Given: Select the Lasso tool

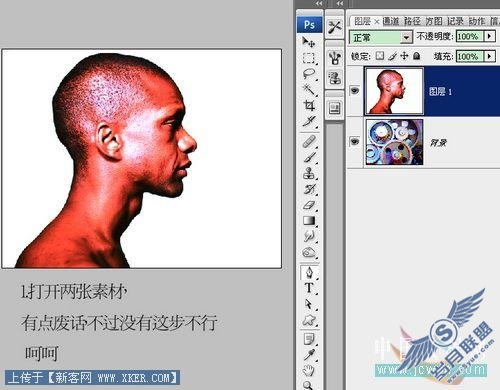Looking at the screenshot, I should (x=309, y=74).
